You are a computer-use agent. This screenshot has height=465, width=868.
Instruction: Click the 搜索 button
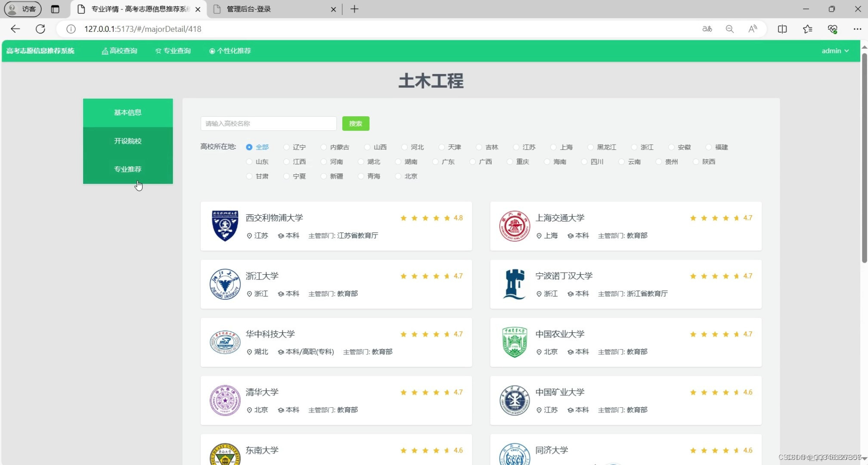coord(356,124)
